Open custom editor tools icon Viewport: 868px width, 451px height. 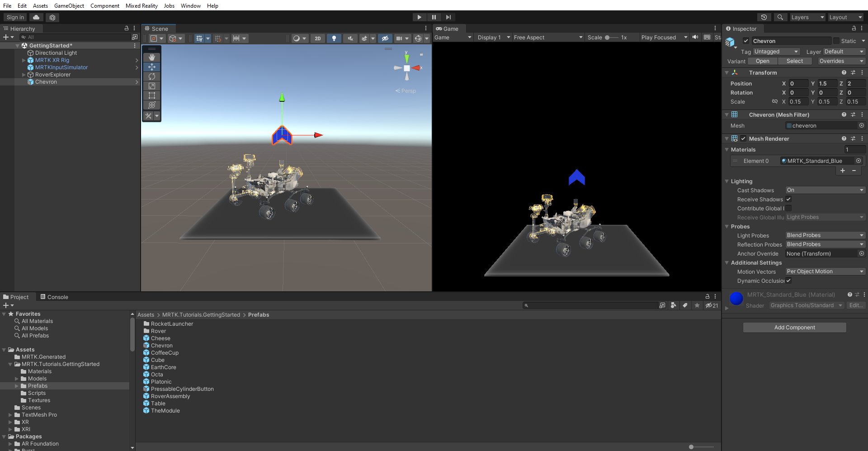148,116
